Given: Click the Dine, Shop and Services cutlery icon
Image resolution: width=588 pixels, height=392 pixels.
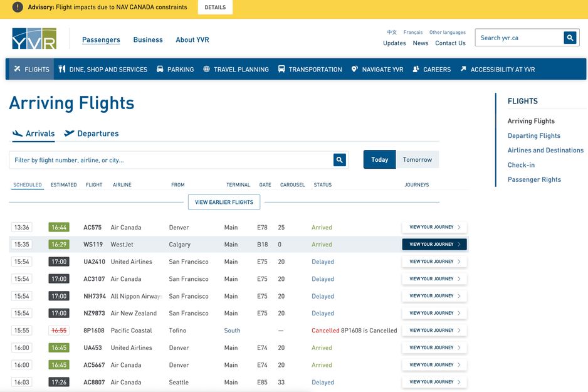Looking at the screenshot, I should click(62, 70).
